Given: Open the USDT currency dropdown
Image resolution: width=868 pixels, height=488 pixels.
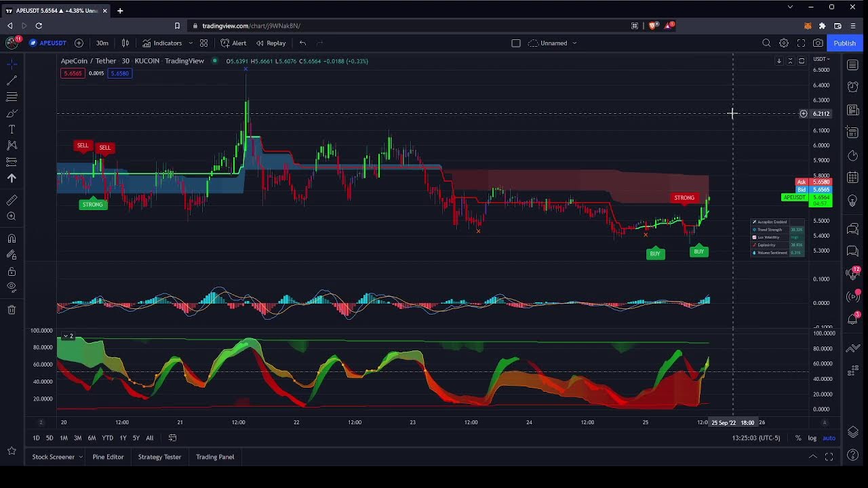Looking at the screenshot, I should 821,59.
